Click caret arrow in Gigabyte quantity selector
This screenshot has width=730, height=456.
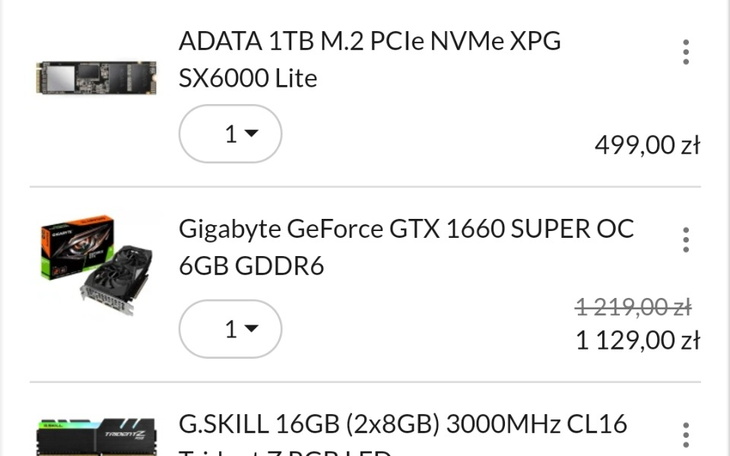[x=251, y=328]
